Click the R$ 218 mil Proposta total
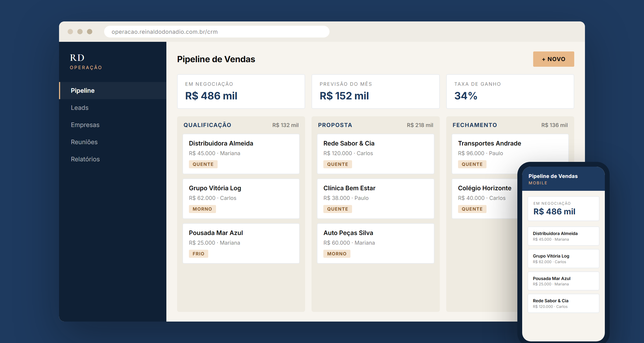Image resolution: width=644 pixels, height=343 pixels. [x=420, y=125]
